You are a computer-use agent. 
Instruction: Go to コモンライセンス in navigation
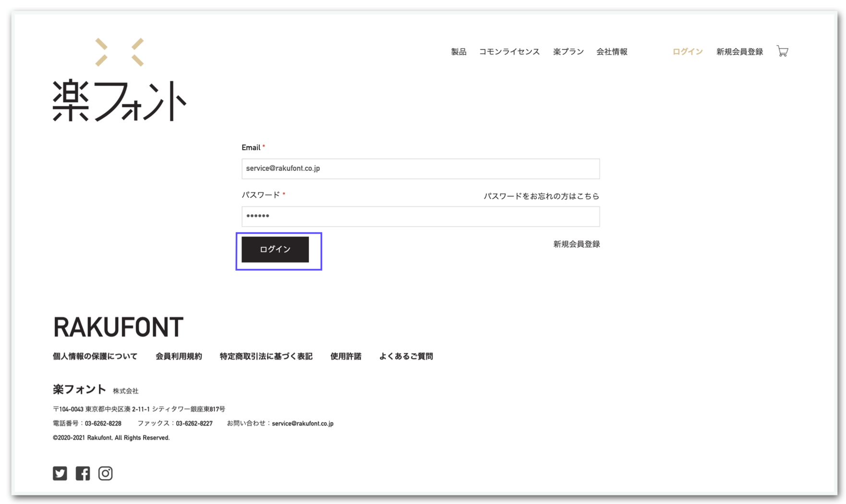(509, 52)
